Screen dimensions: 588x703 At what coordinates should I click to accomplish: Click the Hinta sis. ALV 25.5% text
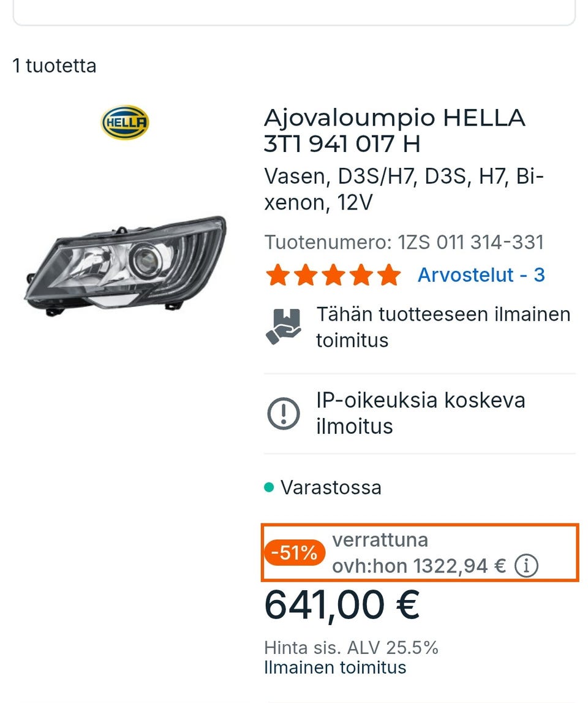pos(352,645)
